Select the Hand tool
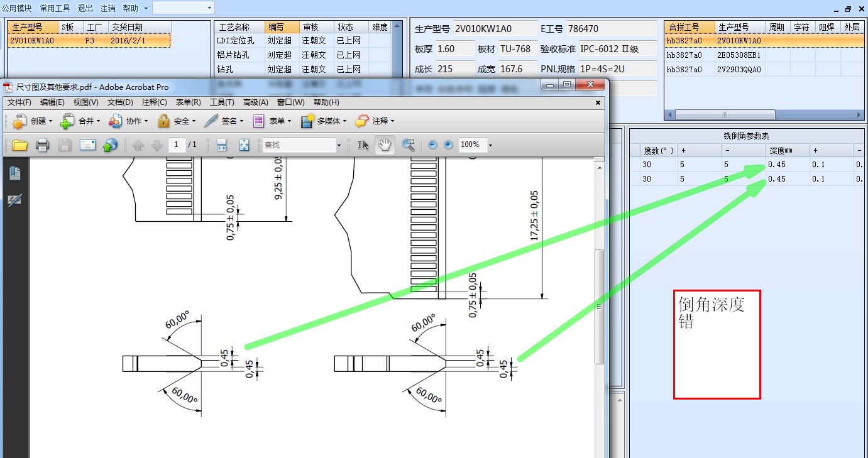Screen dimensions: 868x458 [x=385, y=145]
